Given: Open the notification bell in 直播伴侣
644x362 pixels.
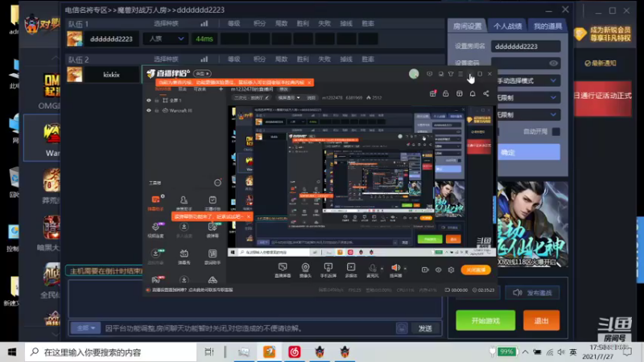Looking at the screenshot, I should pos(473,93).
